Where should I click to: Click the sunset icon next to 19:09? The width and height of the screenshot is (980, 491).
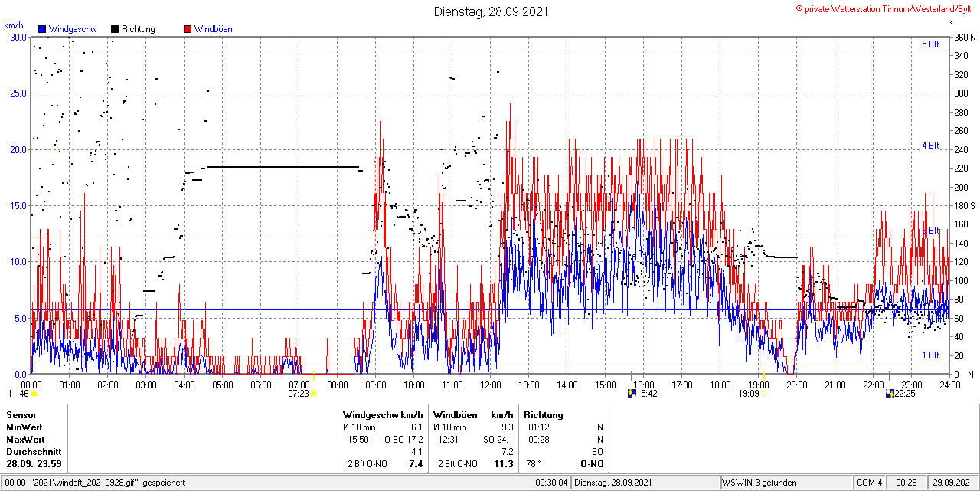(763, 394)
